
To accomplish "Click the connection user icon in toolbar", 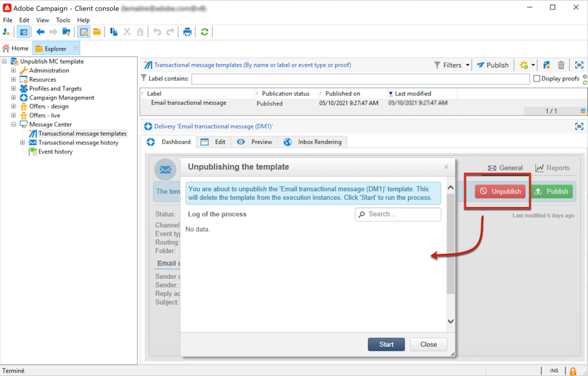I will tap(6, 32).
